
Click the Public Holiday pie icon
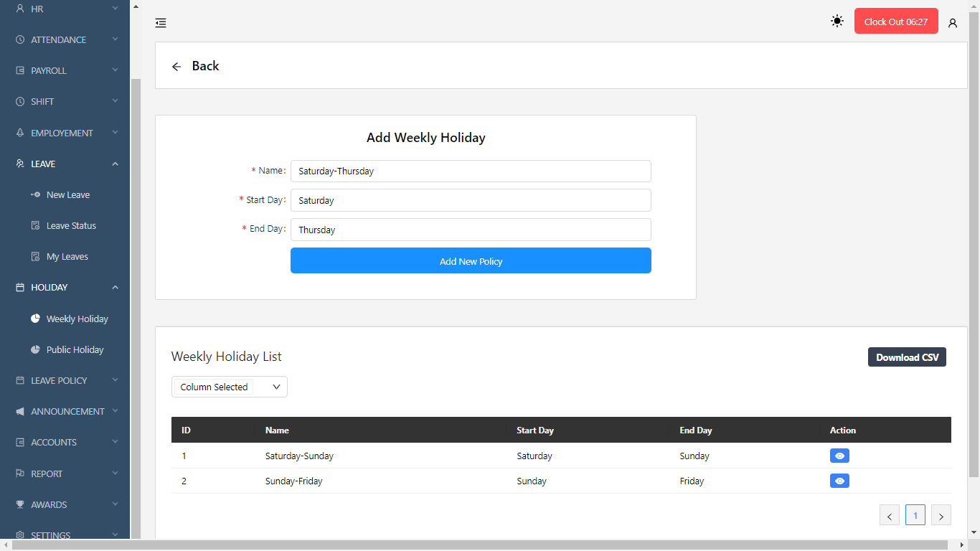click(x=35, y=349)
